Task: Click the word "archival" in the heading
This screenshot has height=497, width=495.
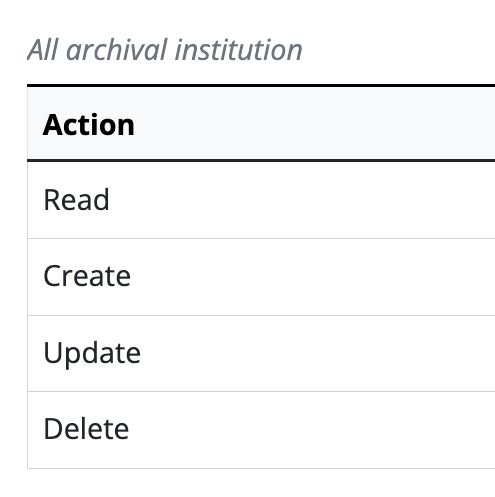Action: click(117, 50)
